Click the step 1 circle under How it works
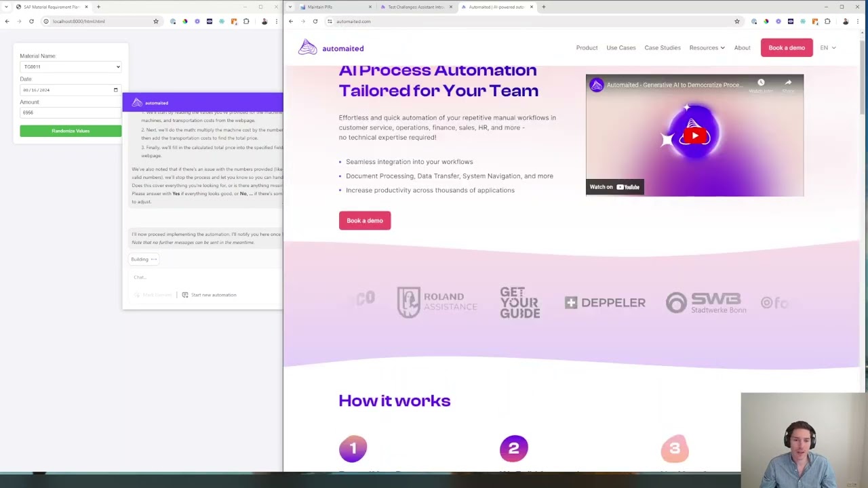 [x=353, y=448]
